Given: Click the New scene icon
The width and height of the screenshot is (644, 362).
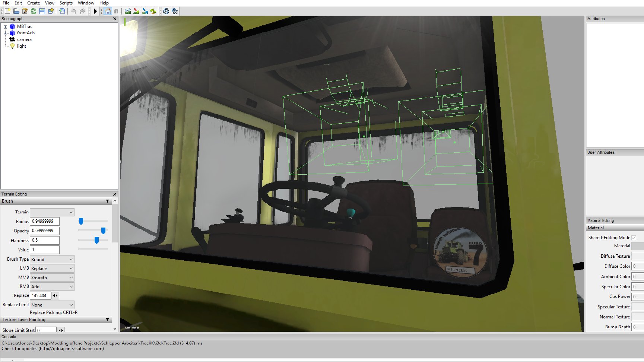Looking at the screenshot, I should click(x=7, y=11).
